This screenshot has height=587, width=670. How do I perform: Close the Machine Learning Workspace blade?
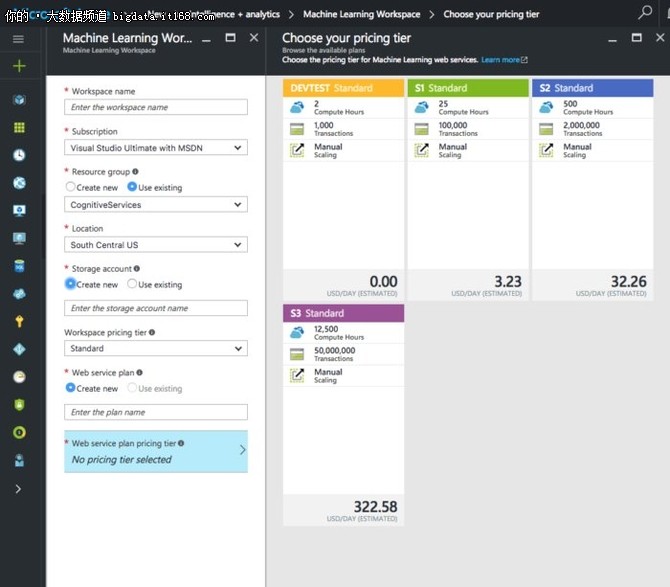(x=254, y=38)
